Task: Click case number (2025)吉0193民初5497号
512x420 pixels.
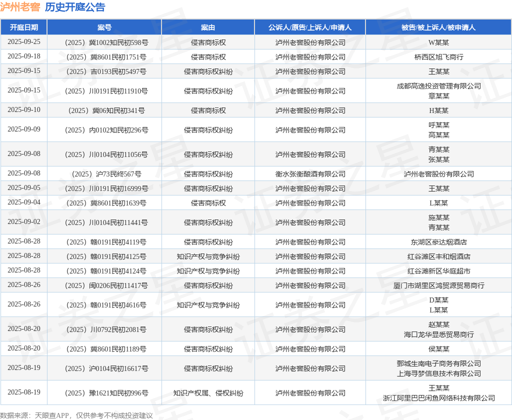Action: coord(106,71)
